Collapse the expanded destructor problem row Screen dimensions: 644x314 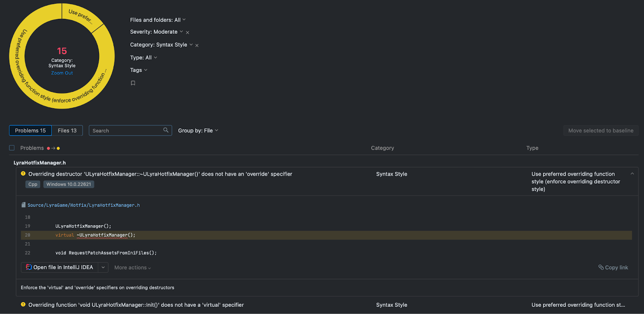coord(632,174)
